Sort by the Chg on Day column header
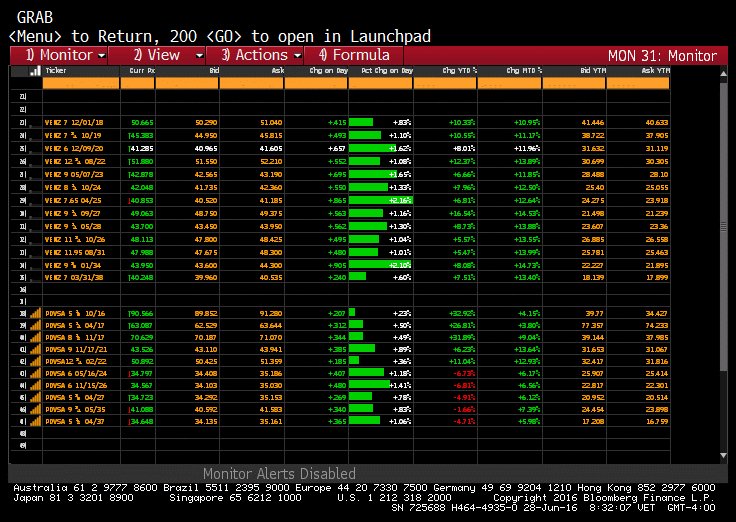 329,70
